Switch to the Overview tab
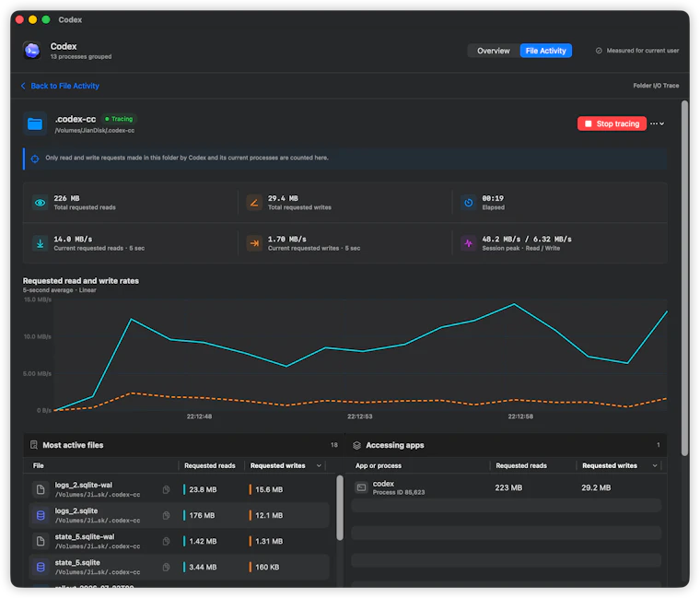Image resolution: width=700 pixels, height=598 pixels. (x=494, y=51)
